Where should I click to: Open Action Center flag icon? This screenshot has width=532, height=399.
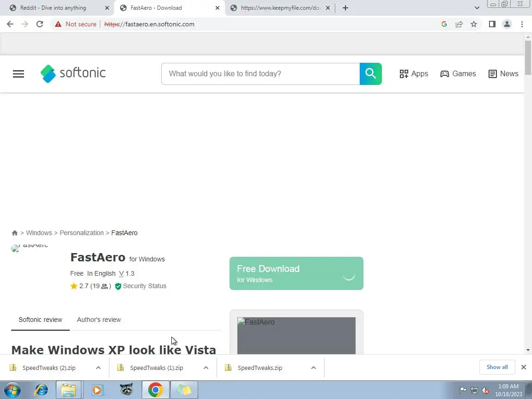tap(462, 391)
